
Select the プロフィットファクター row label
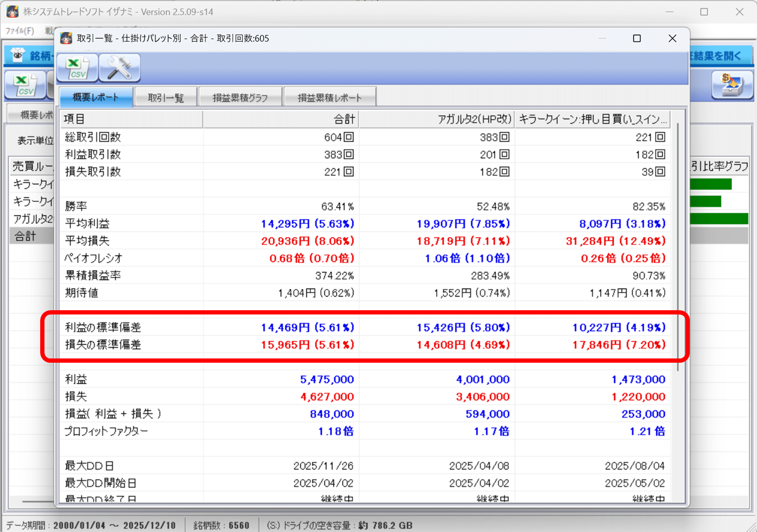click(106, 431)
